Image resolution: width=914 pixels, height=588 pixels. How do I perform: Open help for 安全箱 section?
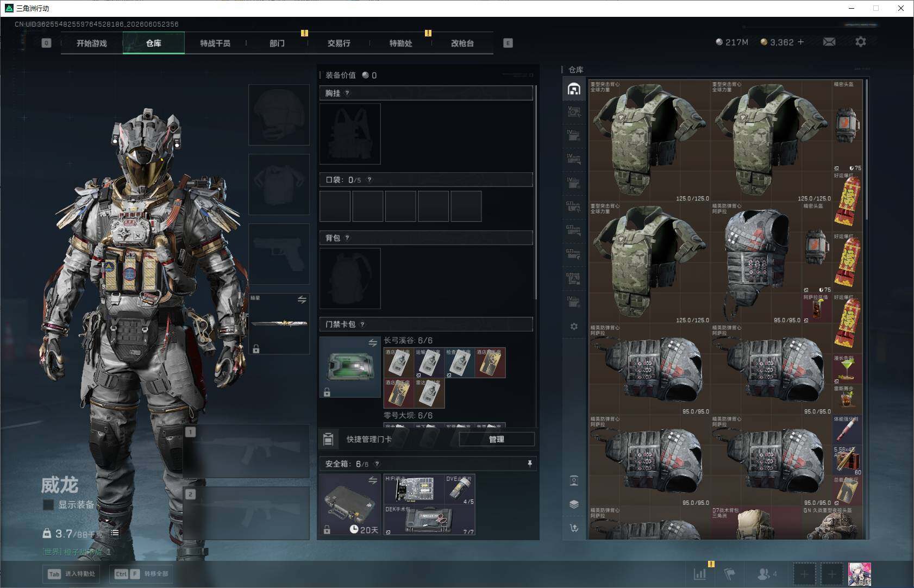click(377, 464)
